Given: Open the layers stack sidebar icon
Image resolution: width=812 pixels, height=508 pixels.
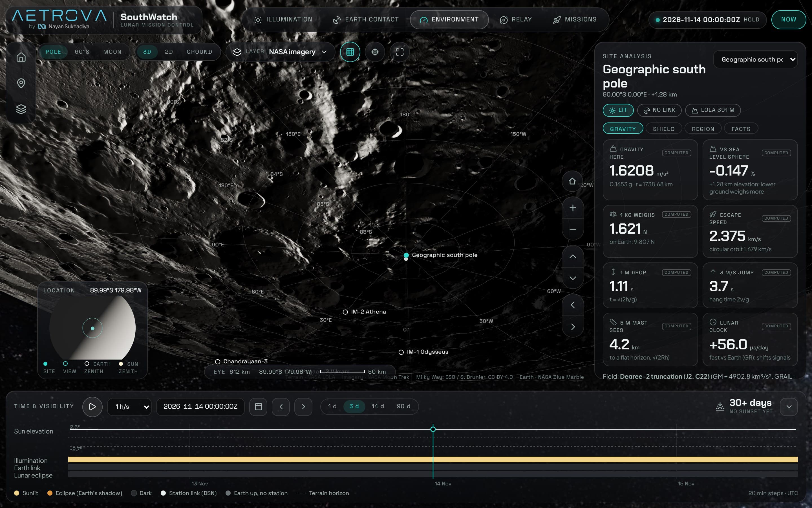Looking at the screenshot, I should click(21, 109).
